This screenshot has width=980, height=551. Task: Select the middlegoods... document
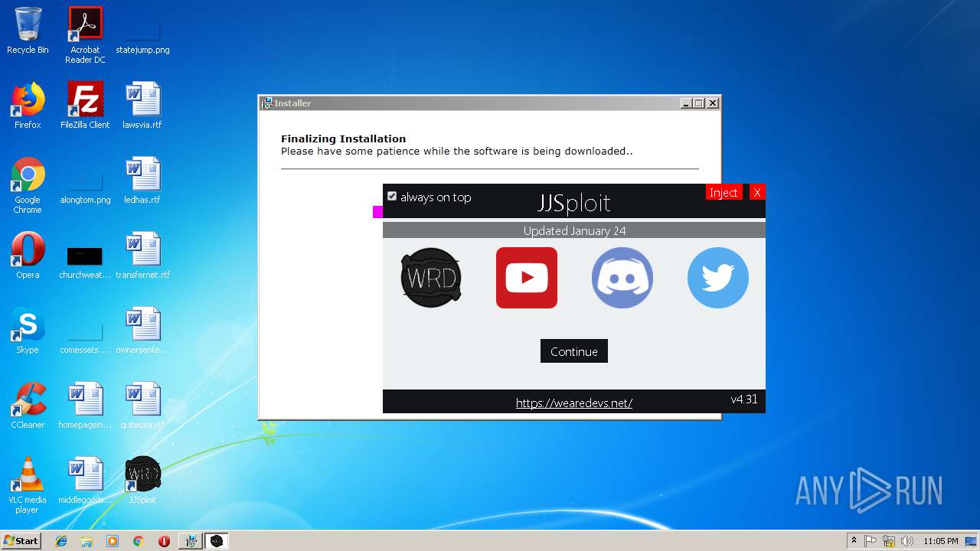pyautogui.click(x=85, y=481)
